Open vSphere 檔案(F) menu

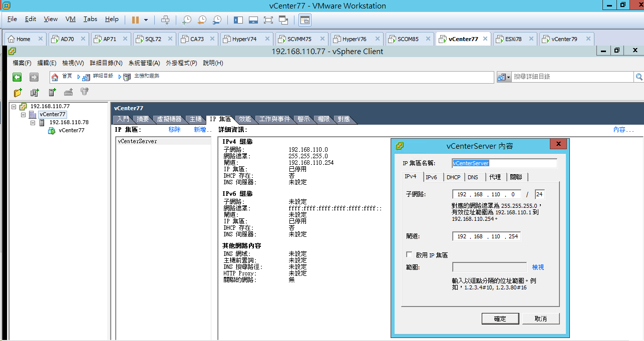pyautogui.click(x=22, y=63)
